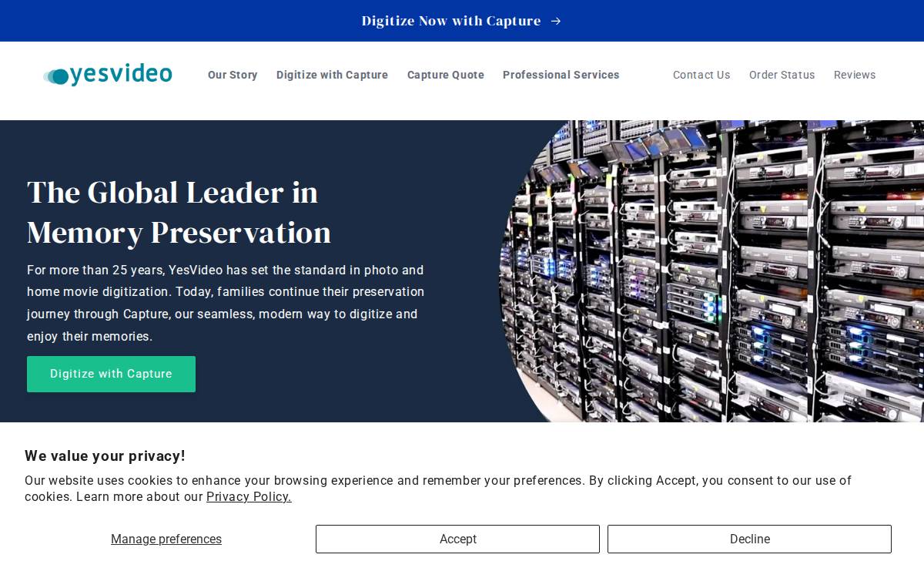Open the Our Story menu item
924x578 pixels.
[x=233, y=75]
